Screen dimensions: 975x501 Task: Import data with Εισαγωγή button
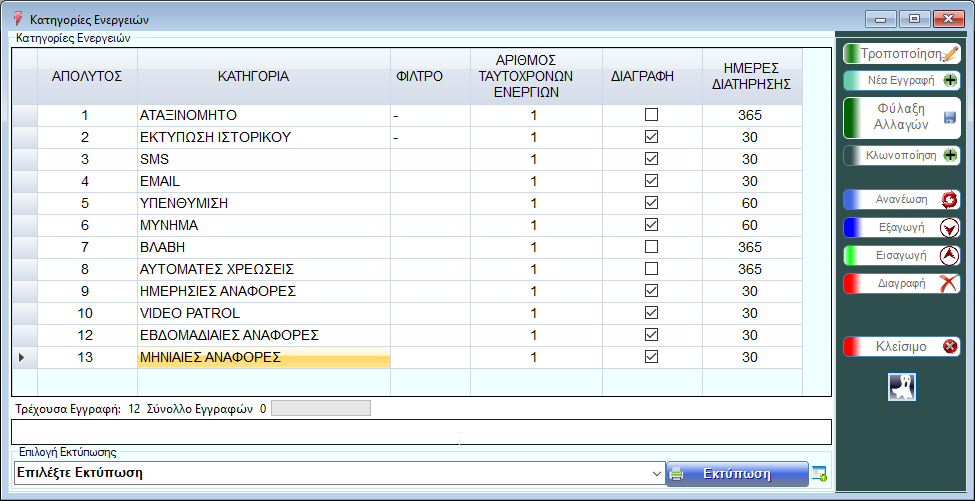click(902, 255)
